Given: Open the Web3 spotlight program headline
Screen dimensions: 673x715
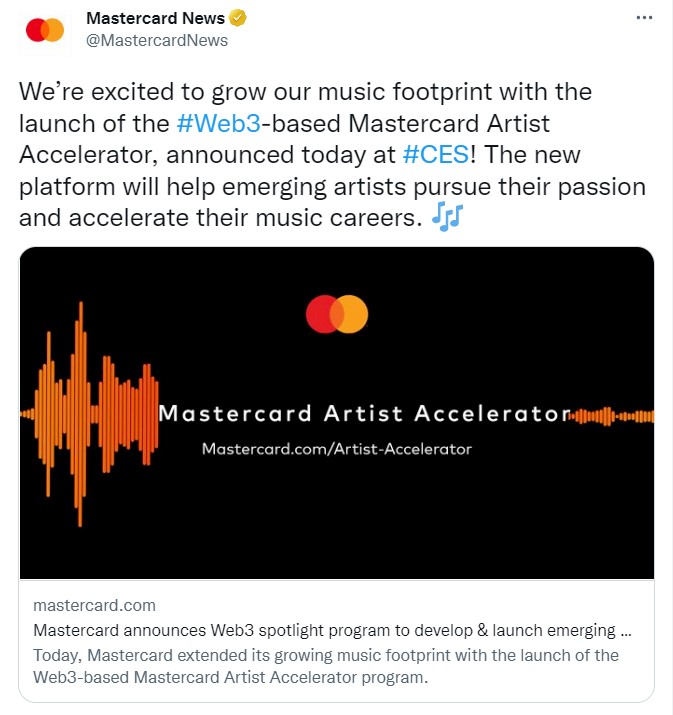Looking at the screenshot, I should coord(332,630).
